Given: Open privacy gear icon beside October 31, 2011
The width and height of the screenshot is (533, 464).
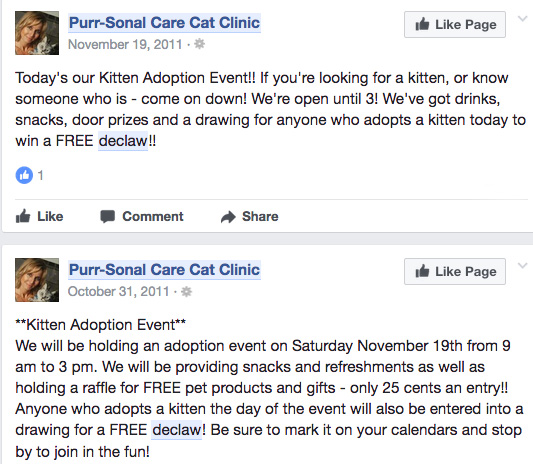Looking at the screenshot, I should (186, 292).
